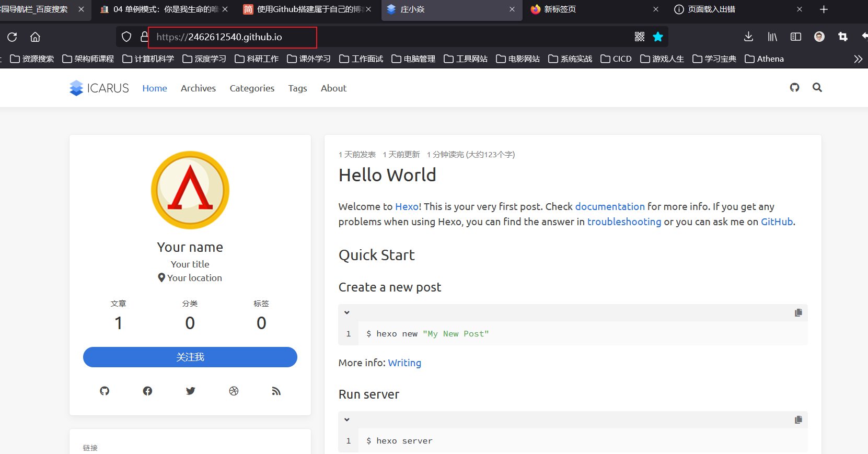Open Archives in site navigation
The height and width of the screenshot is (454, 868).
click(x=198, y=88)
